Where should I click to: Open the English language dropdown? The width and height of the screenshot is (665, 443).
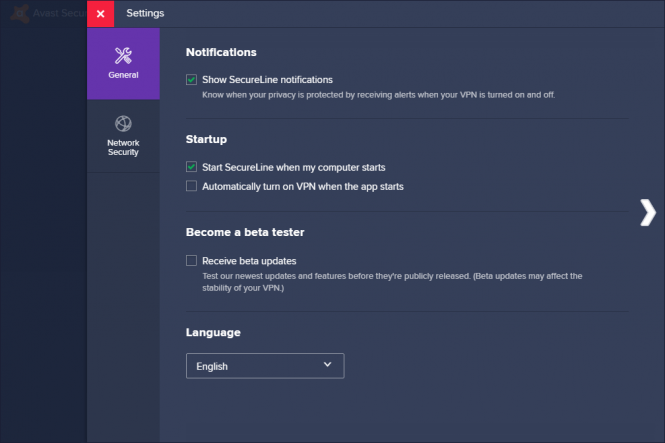265,366
